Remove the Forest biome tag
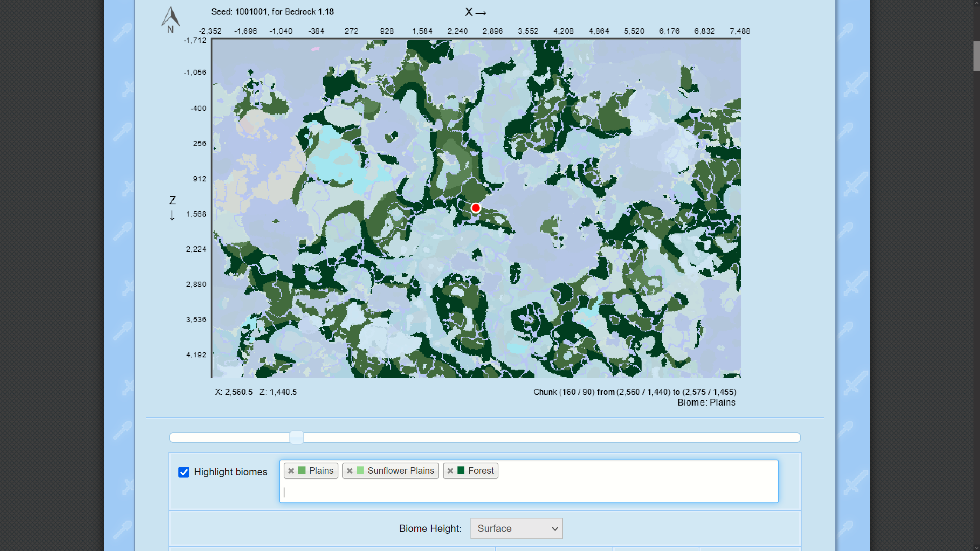980x551 pixels. 450,471
